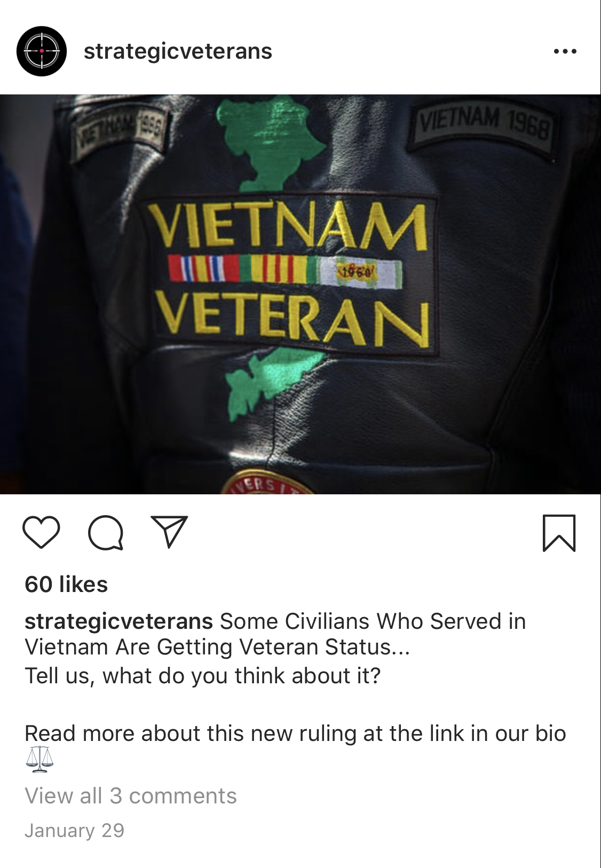Image resolution: width=601 pixels, height=868 pixels.
Task: View who liked via 60 likes
Action: pos(66,584)
